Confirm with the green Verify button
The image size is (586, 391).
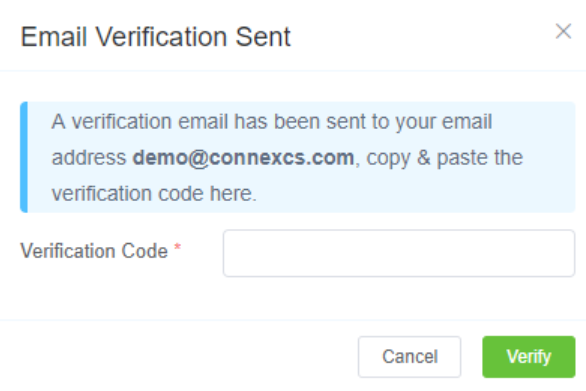[528, 357]
